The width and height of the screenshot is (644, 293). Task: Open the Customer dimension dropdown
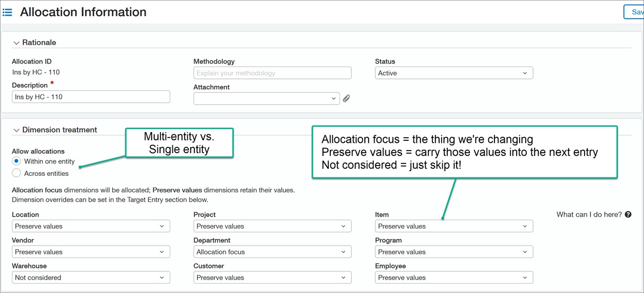click(272, 278)
